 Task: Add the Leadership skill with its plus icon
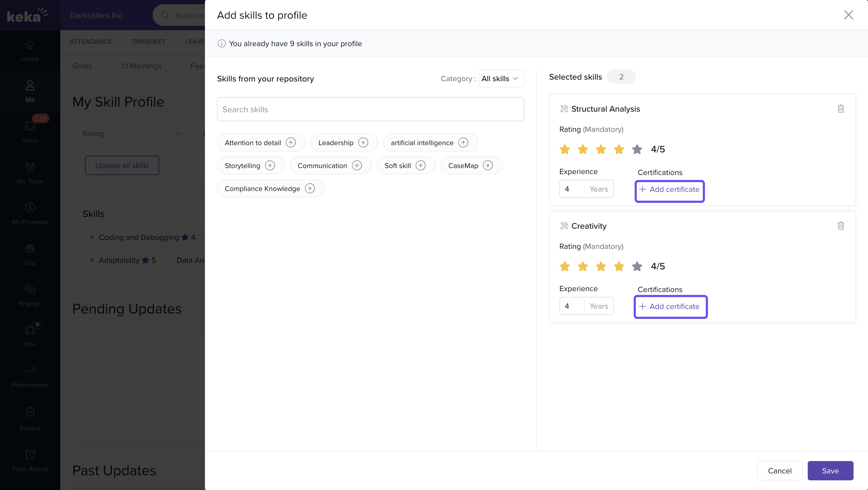363,143
